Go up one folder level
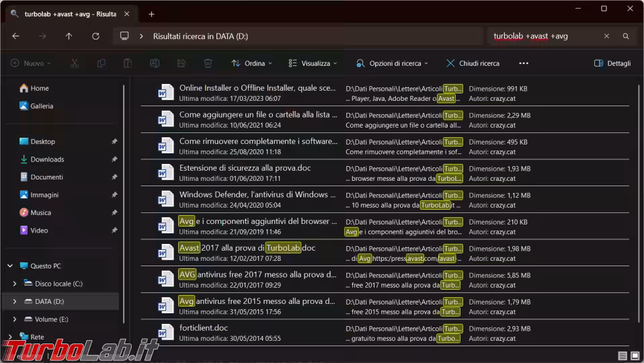 click(x=69, y=36)
